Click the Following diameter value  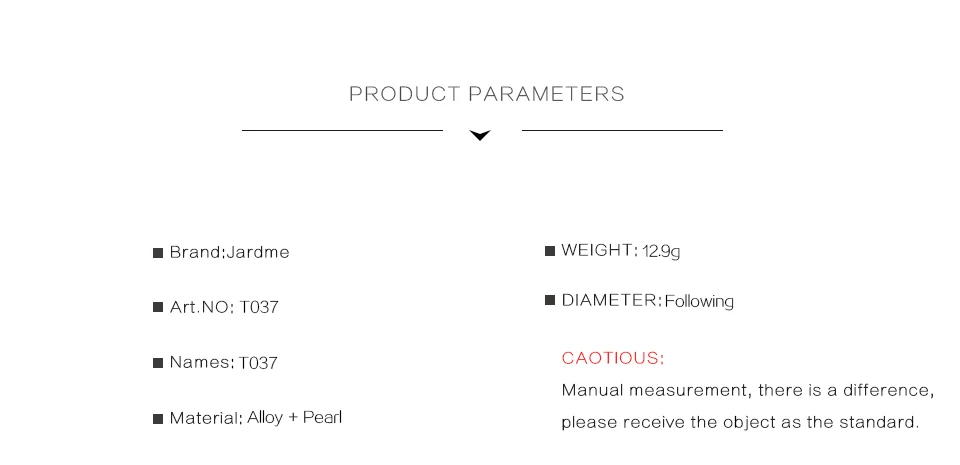(x=699, y=301)
